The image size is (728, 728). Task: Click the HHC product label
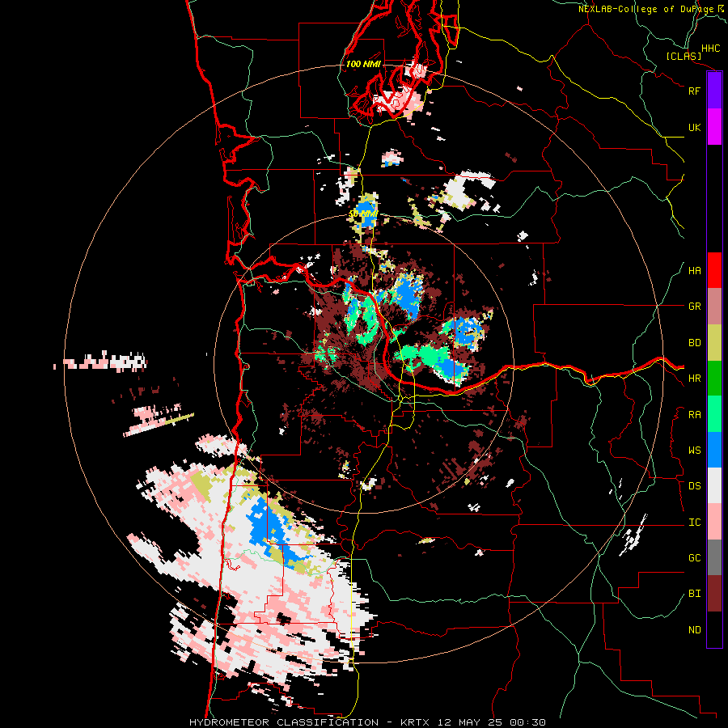710,49
